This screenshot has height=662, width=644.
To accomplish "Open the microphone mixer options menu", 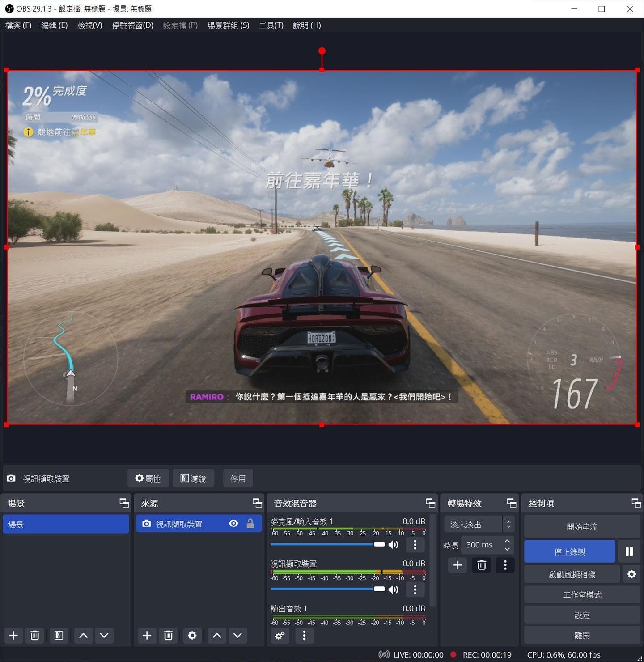I will point(415,545).
